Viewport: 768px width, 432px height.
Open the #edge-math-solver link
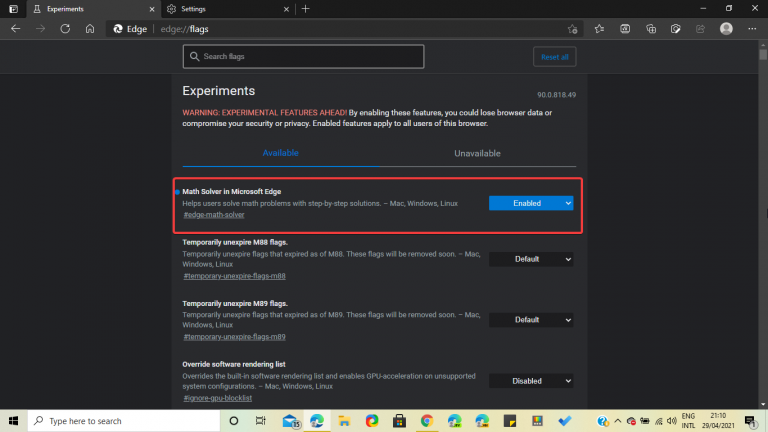[214, 215]
